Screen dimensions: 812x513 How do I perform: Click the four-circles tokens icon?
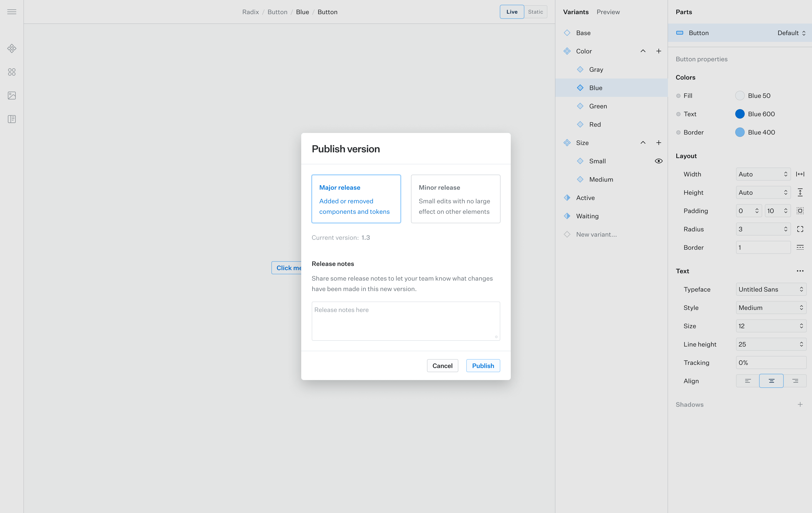coord(12,72)
